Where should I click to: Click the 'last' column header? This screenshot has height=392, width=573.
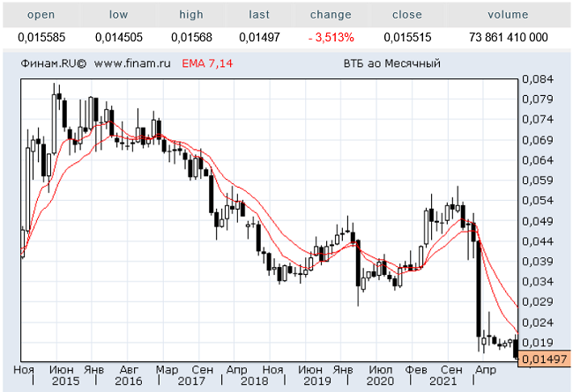[259, 15]
